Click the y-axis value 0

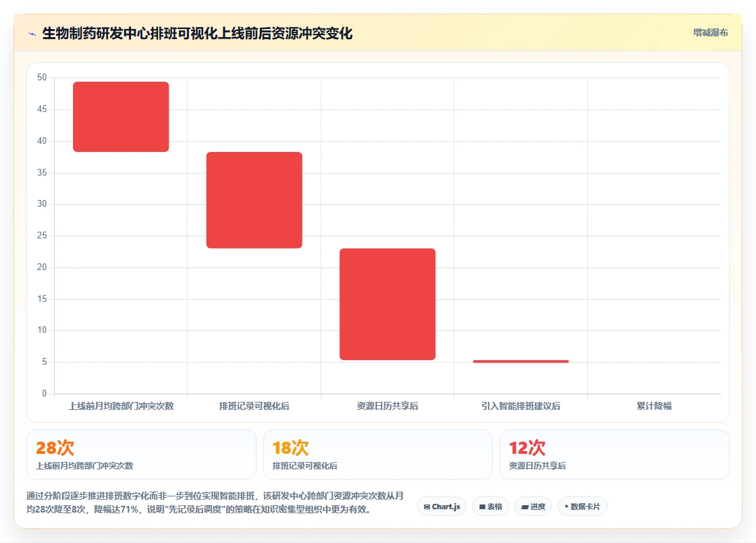[45, 394]
